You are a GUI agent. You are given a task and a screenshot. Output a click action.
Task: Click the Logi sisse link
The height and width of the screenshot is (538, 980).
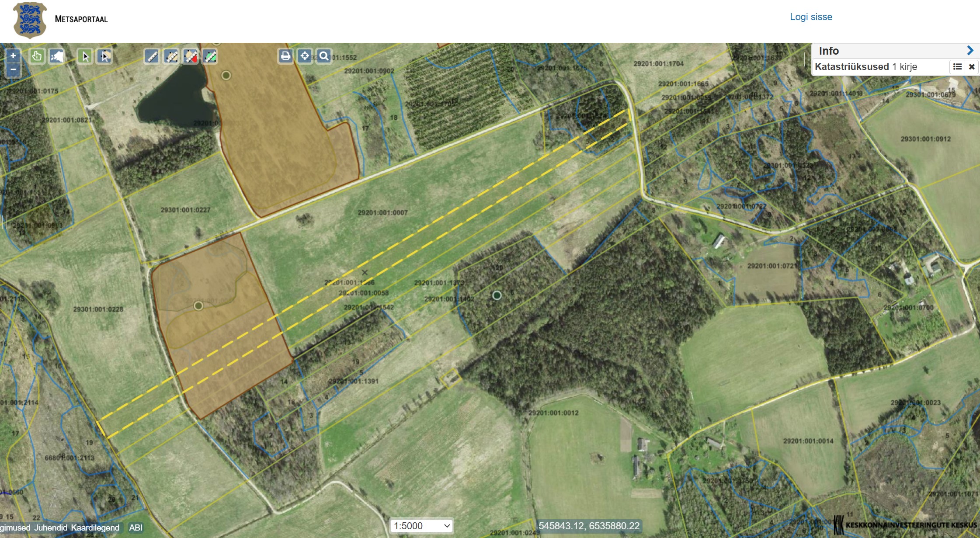811,17
